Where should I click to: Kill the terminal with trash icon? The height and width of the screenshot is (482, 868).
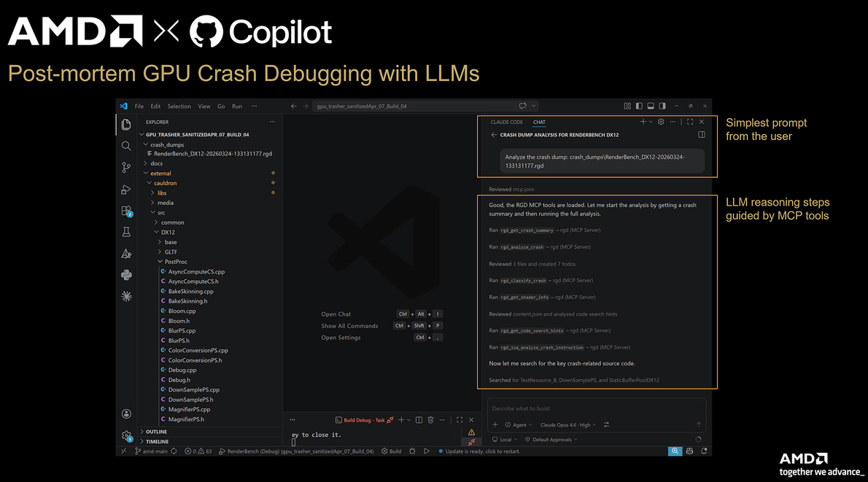(x=430, y=420)
